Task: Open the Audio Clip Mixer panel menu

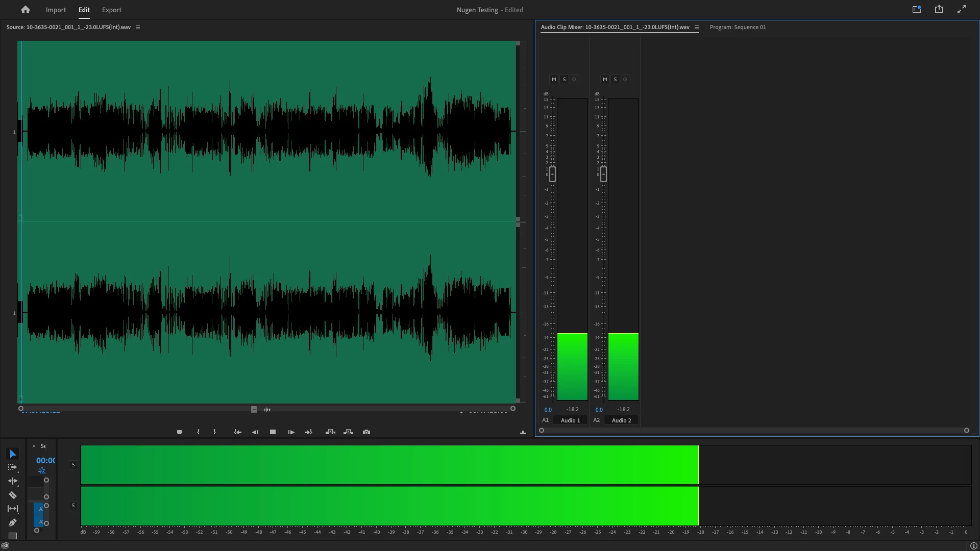Action: coord(696,28)
